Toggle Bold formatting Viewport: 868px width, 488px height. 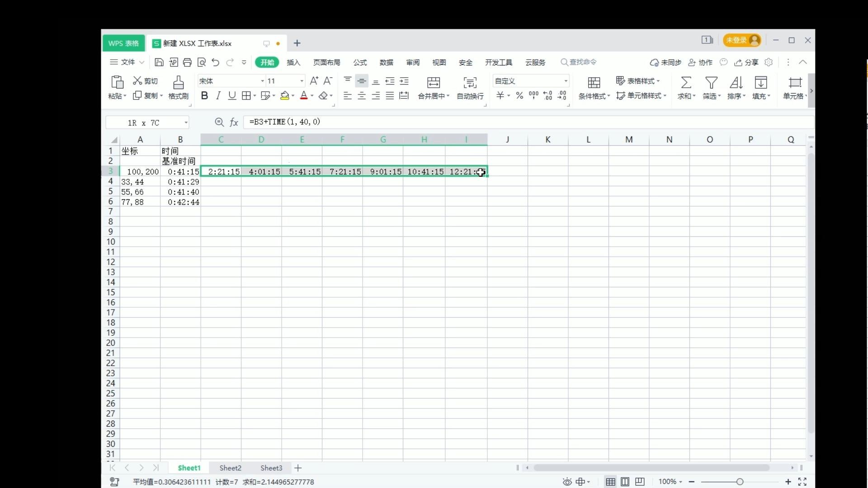(x=204, y=96)
